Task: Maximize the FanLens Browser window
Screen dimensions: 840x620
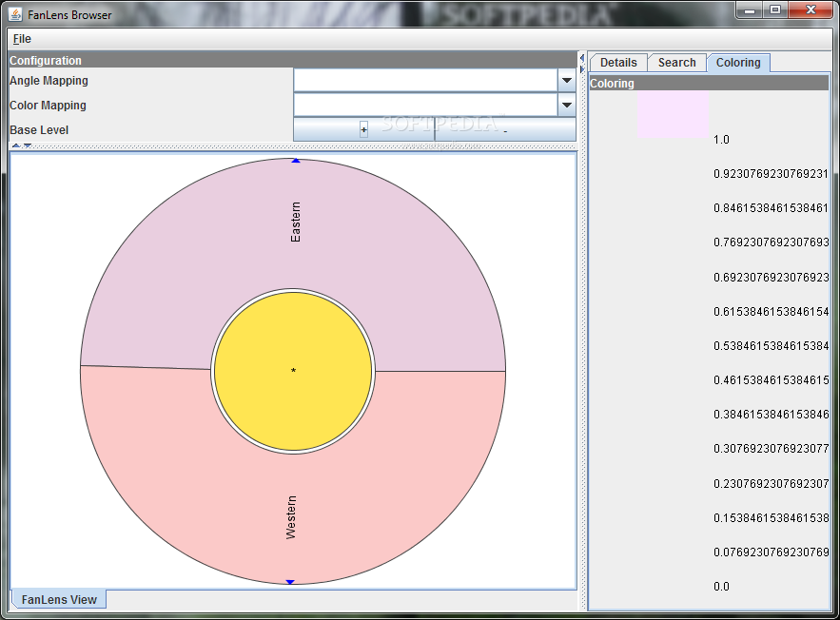Action: [x=774, y=10]
